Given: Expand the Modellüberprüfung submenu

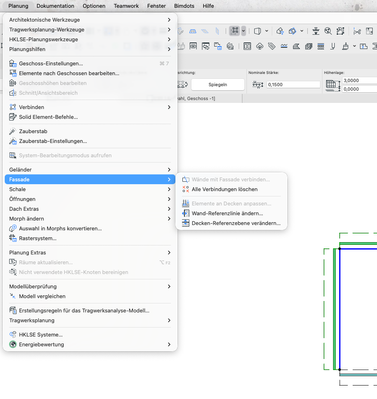Looking at the screenshot, I should tap(90, 287).
